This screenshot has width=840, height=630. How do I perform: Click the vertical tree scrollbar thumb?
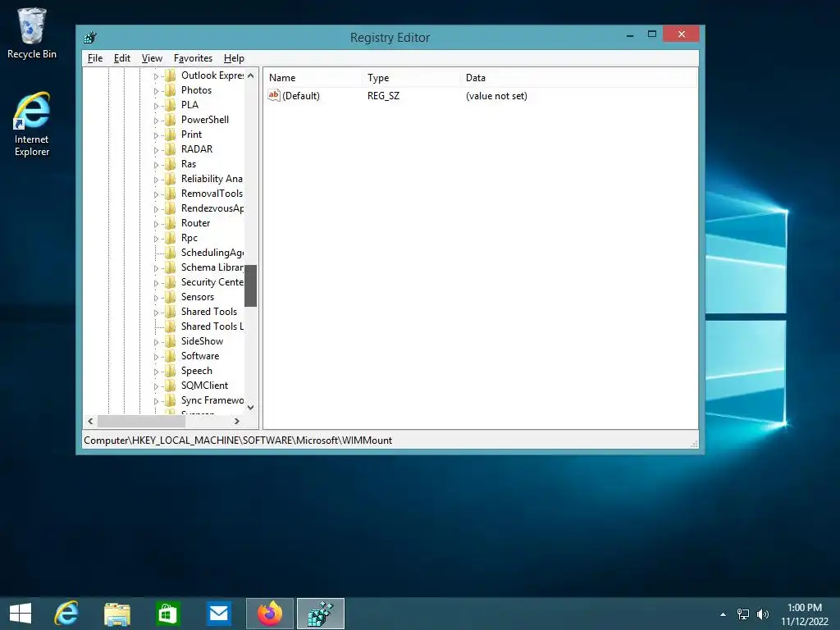pos(251,286)
